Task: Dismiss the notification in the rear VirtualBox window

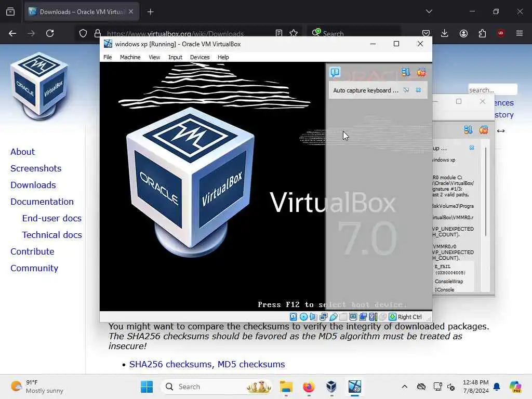Action: [x=472, y=148]
